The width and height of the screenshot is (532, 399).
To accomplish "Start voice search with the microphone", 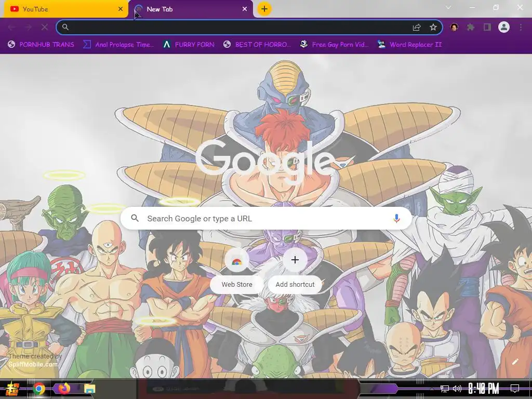I will 396,219.
